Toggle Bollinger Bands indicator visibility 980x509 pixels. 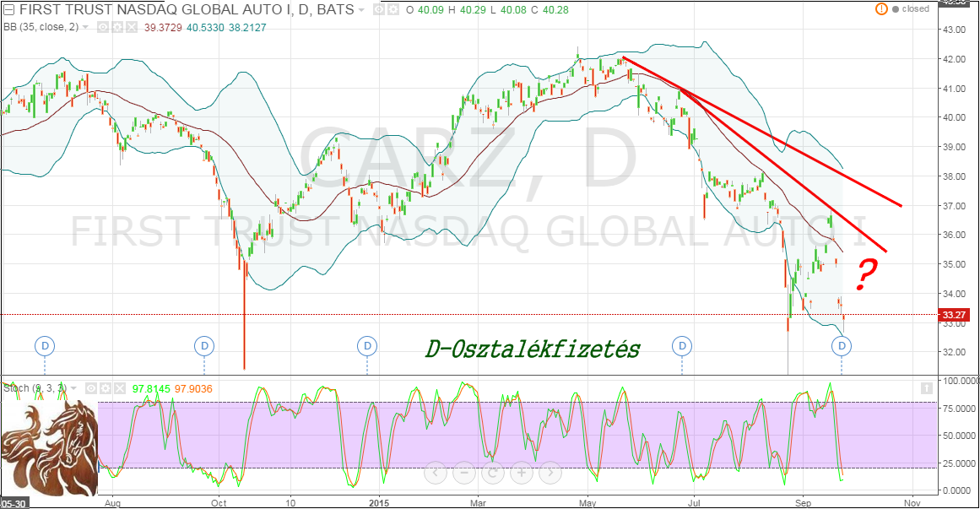click(x=103, y=27)
